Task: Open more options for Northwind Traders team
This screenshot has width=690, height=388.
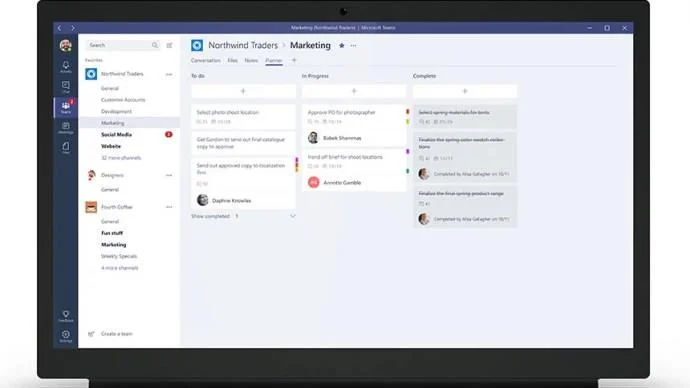Action: tap(169, 74)
